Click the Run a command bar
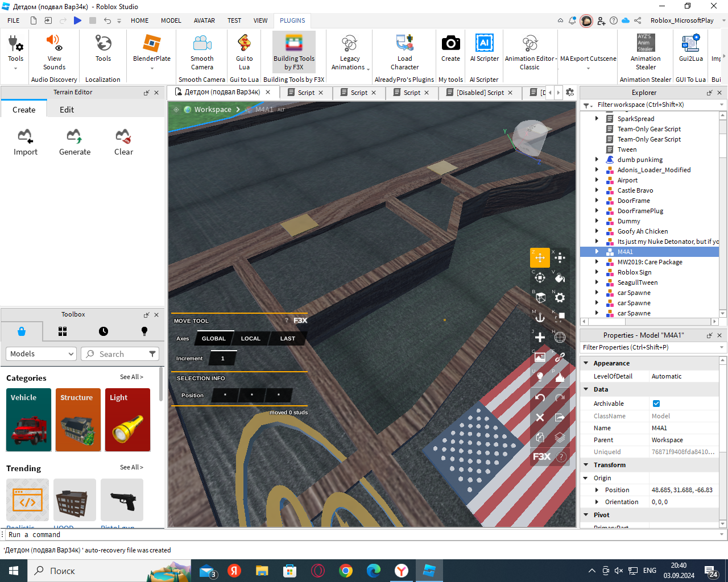 tap(363, 535)
